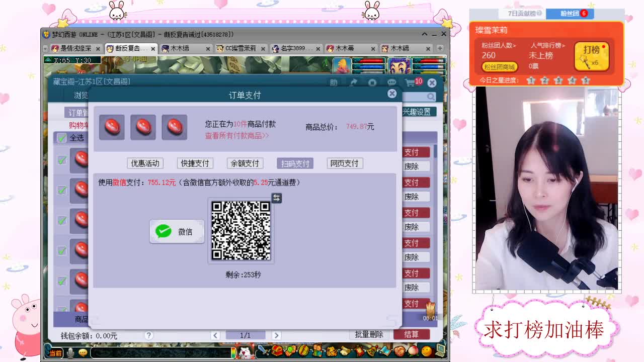
Task: Open the 优惠活动 payment tab
Action: [145, 163]
